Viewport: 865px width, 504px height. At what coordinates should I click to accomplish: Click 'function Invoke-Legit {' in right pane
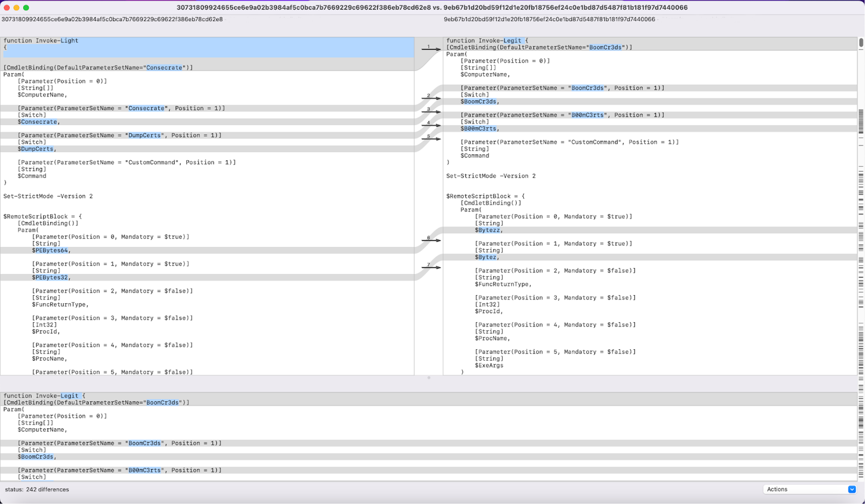coord(487,41)
